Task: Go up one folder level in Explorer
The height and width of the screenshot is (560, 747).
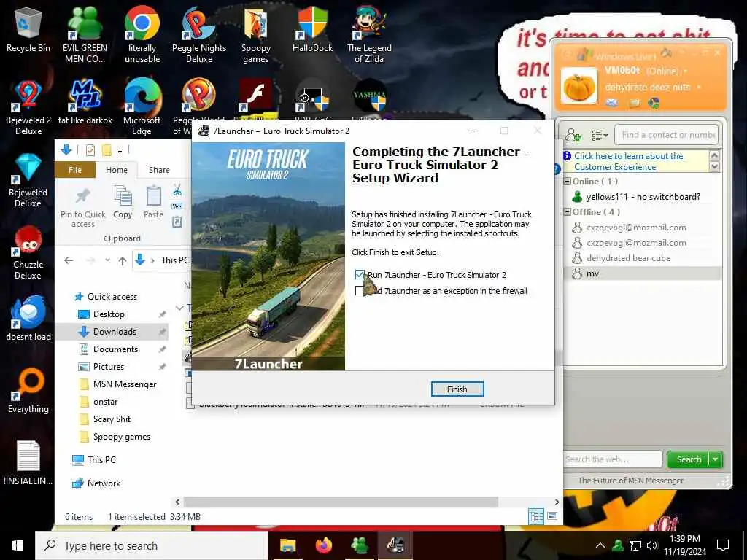Action: coord(123,260)
